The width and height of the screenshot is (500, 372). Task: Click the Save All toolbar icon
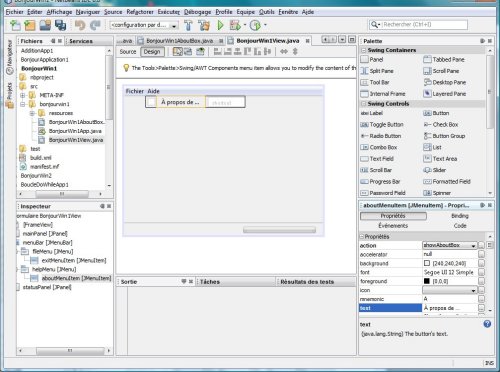point(61,25)
